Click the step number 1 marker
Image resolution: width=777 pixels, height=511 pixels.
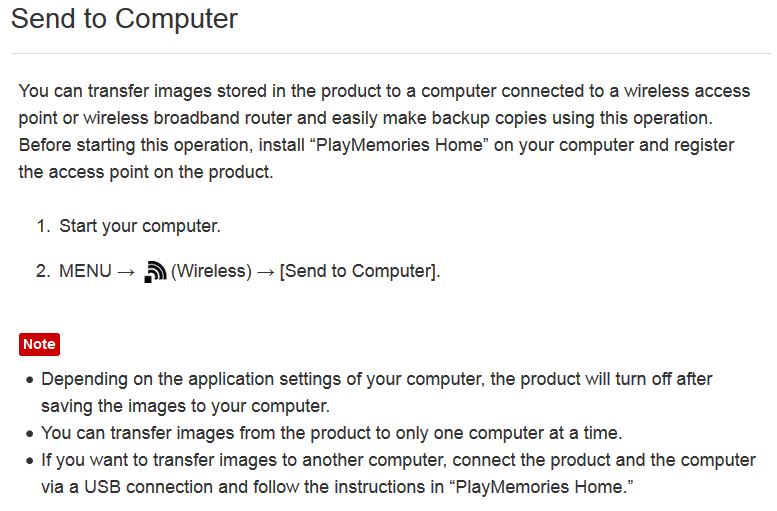point(43,226)
